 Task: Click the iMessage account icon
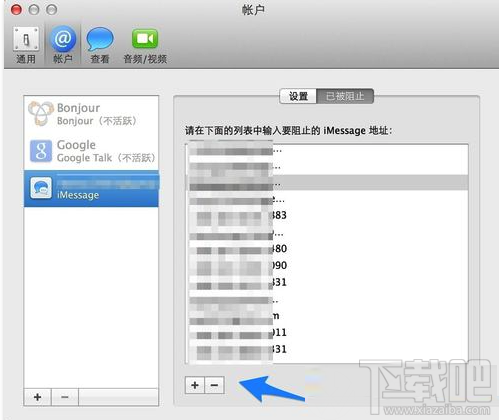41,188
